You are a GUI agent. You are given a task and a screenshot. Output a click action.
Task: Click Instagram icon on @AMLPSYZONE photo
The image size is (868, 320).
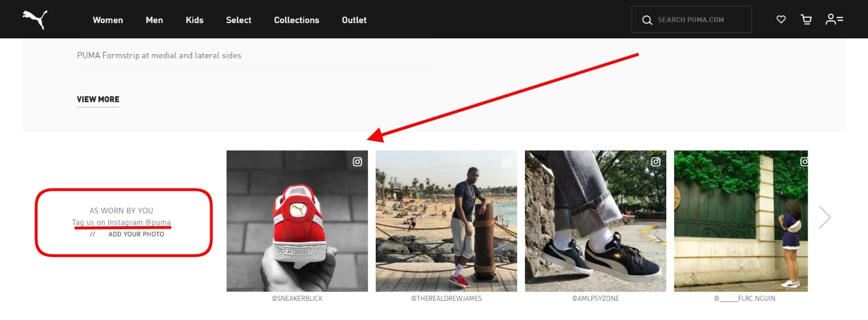coord(656,162)
